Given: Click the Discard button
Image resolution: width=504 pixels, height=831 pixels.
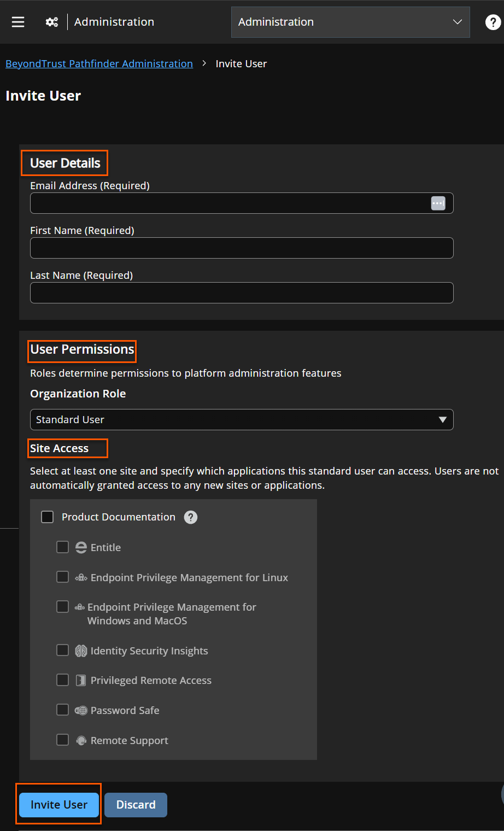Looking at the screenshot, I should (136, 805).
